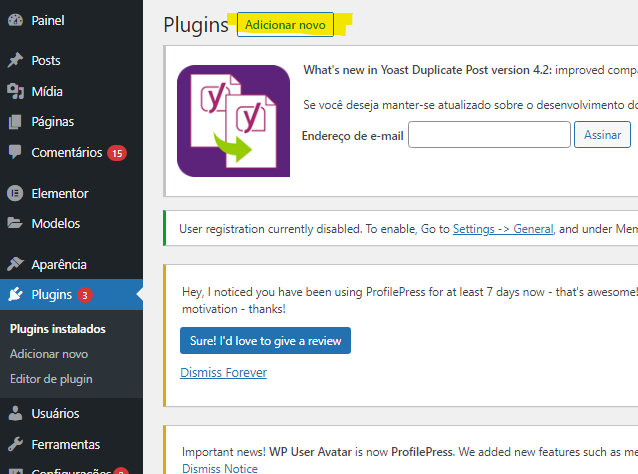Viewport: 638px width, 474px height.
Task: Click the Usuários person icon
Action: click(15, 414)
